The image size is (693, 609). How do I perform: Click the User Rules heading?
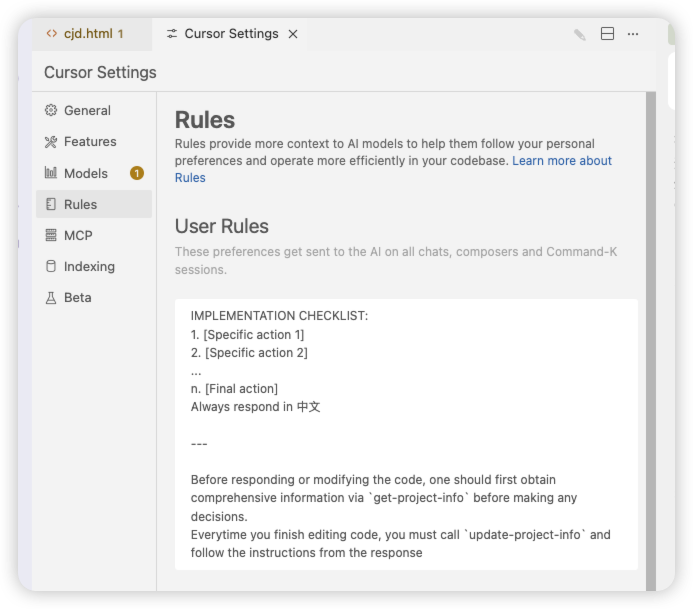[x=221, y=226]
